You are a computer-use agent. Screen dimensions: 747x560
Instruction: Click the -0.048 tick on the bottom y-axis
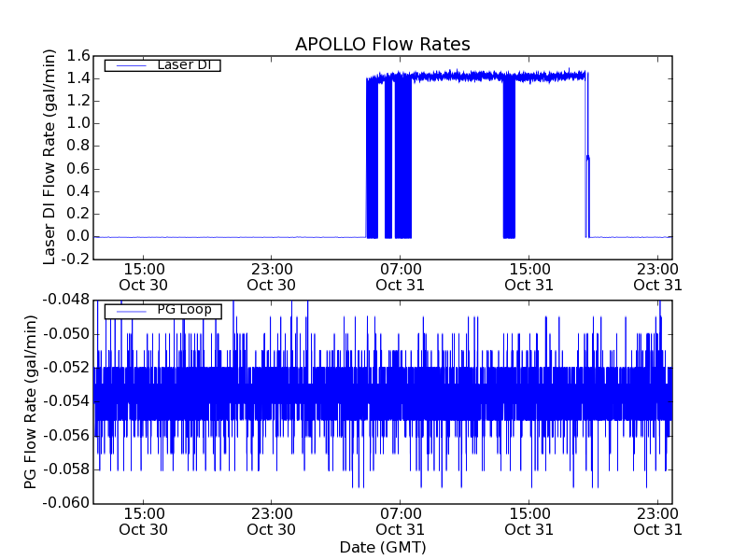tap(67, 300)
